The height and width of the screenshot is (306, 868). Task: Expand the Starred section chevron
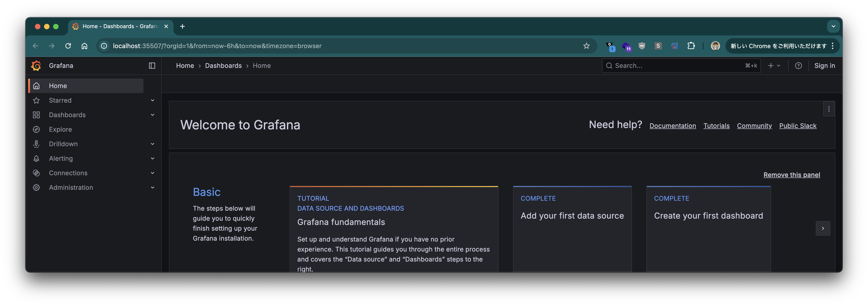coord(152,100)
